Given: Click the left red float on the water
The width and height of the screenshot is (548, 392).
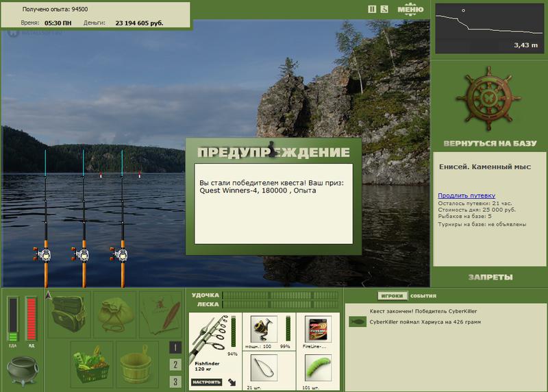Looking at the screenshot, I should (x=101, y=175).
